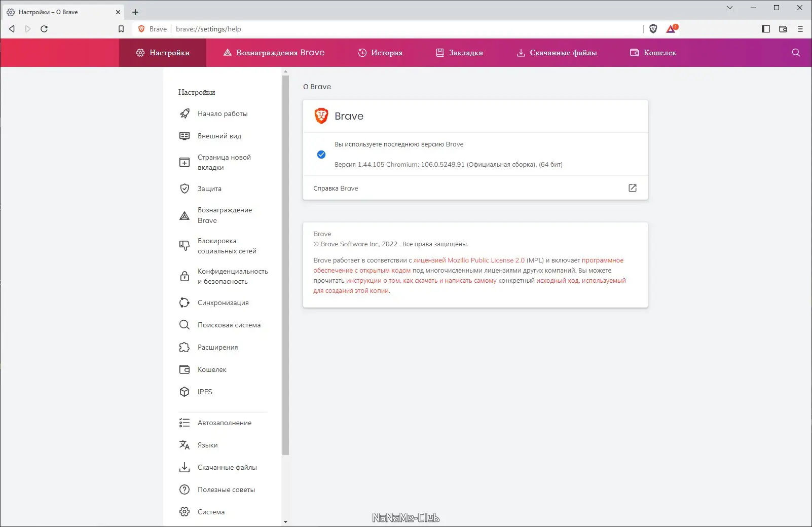Click the external link icon beside Справка Brave
This screenshot has height=527, width=812.
pyautogui.click(x=633, y=188)
